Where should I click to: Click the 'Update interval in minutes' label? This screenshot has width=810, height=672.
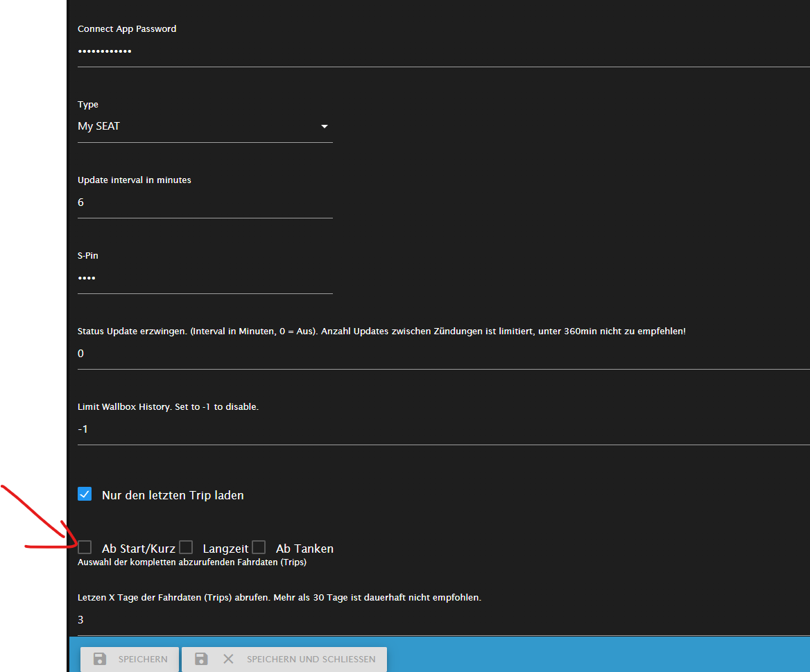pyautogui.click(x=135, y=180)
